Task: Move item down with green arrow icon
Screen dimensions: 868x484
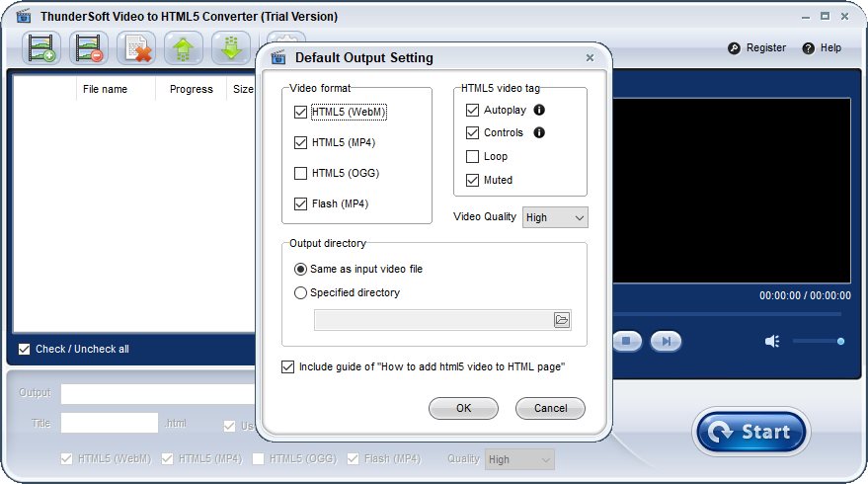Action: (x=231, y=48)
